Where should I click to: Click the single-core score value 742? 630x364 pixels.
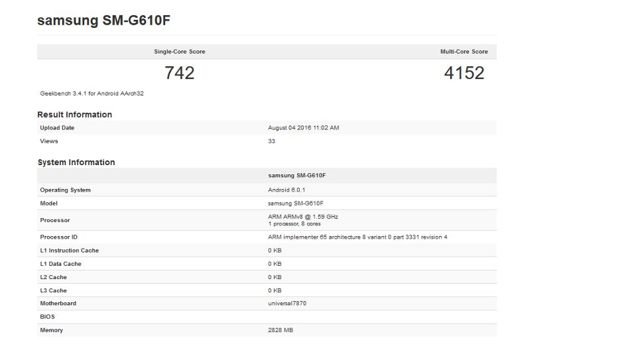[180, 73]
